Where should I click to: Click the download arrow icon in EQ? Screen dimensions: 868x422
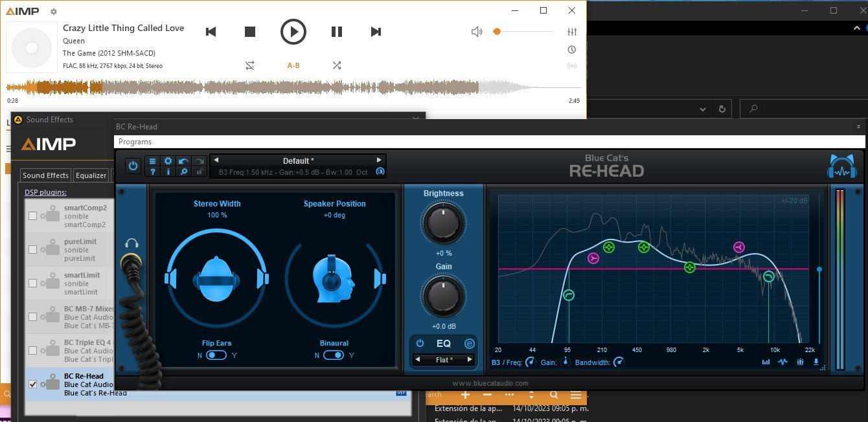pyautogui.click(x=816, y=362)
